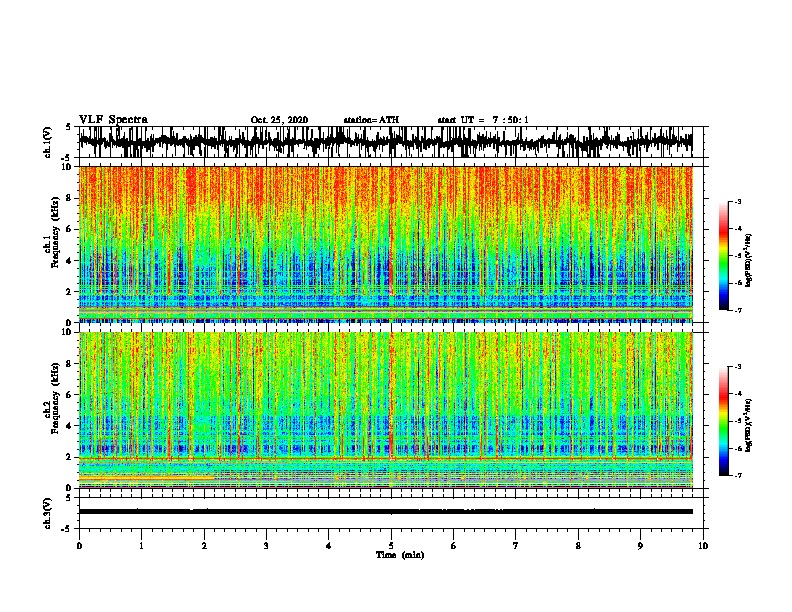The image size is (792, 612).
Task: Click the time axis tick label "3"
Action: pos(266,545)
